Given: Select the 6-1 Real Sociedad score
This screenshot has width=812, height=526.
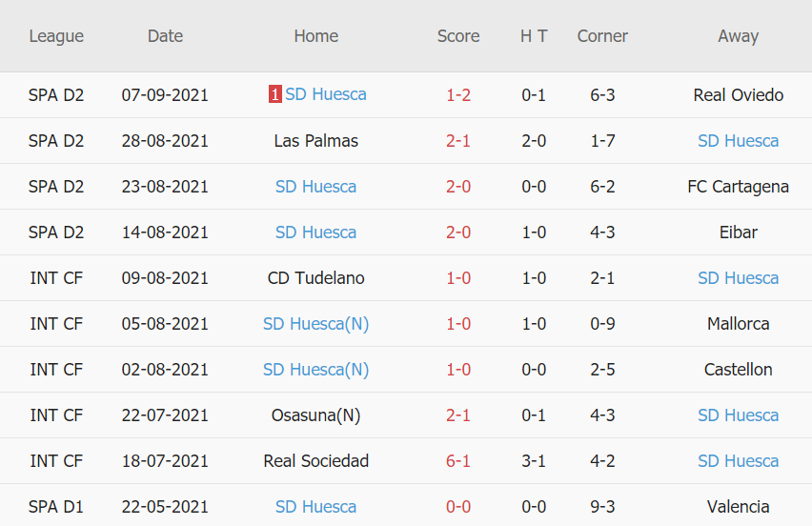Looking at the screenshot, I should tap(458, 461).
